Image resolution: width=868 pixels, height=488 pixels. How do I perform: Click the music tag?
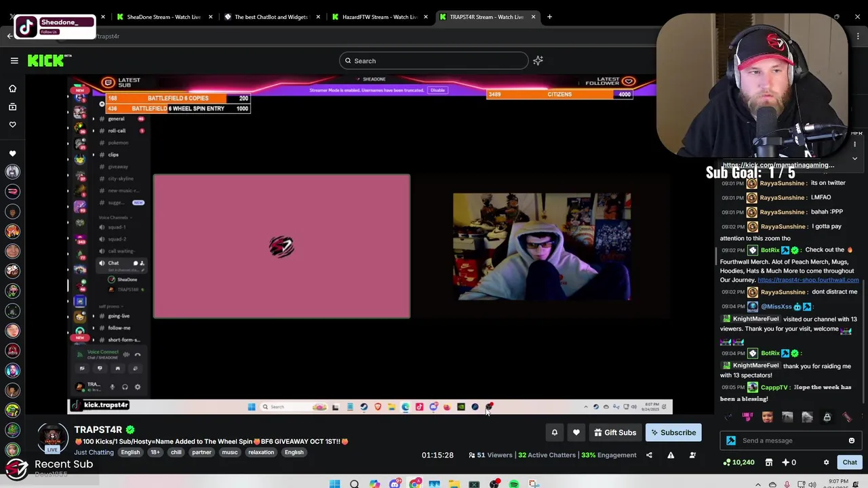pos(229,453)
